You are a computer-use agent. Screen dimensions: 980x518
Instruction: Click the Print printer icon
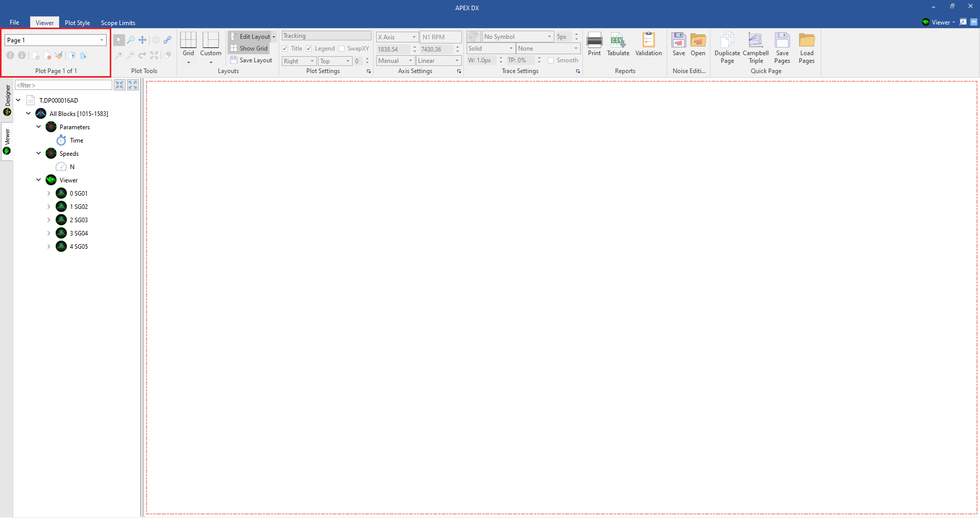coord(594,44)
